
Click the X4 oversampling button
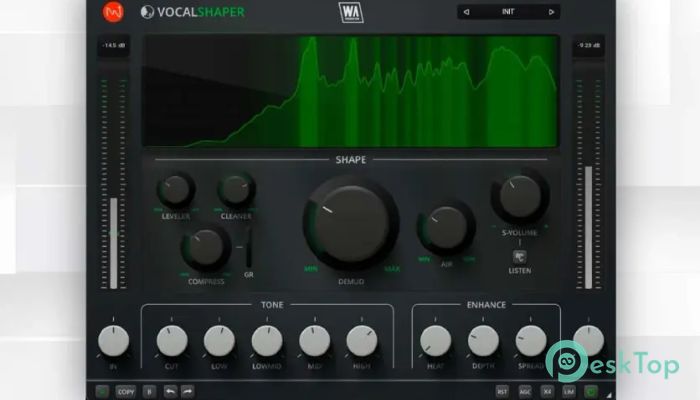(547, 391)
